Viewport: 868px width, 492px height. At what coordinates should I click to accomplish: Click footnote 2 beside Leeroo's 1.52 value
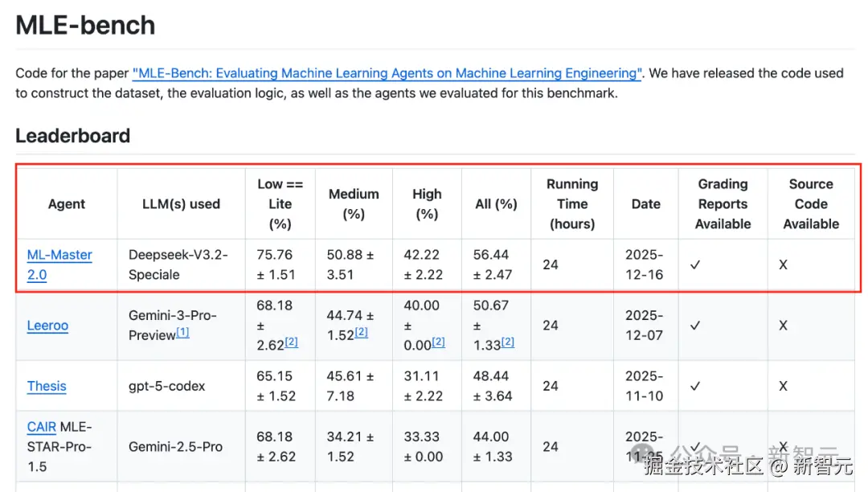362,332
